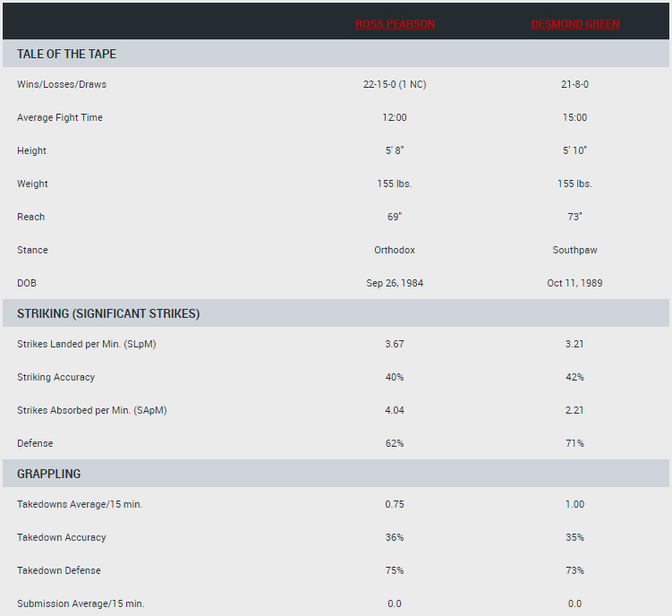Screen dimensions: 672x616
Task: Open the Desmond Green fighter link
Action: pos(574,24)
